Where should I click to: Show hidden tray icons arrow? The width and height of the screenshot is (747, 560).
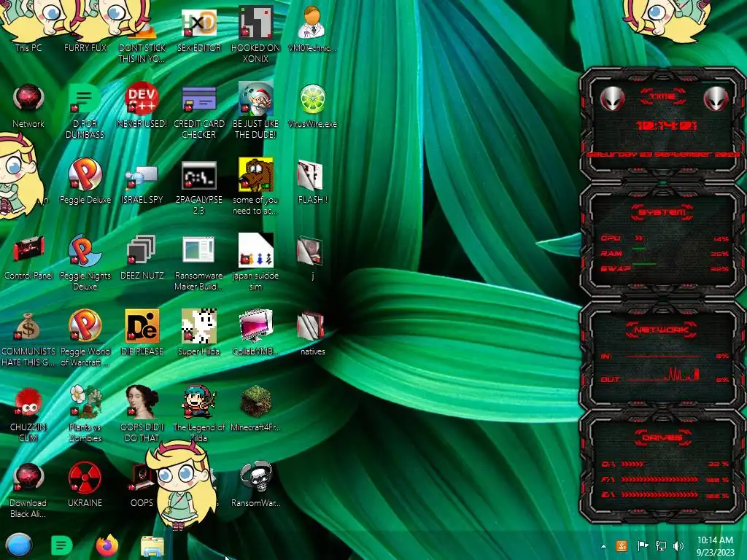point(603,546)
